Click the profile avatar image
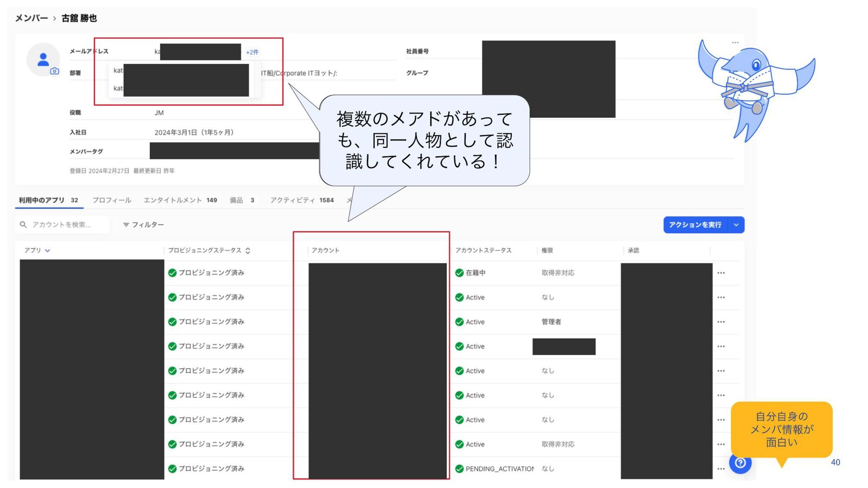Image resolution: width=868 pixels, height=488 pixels. [43, 59]
